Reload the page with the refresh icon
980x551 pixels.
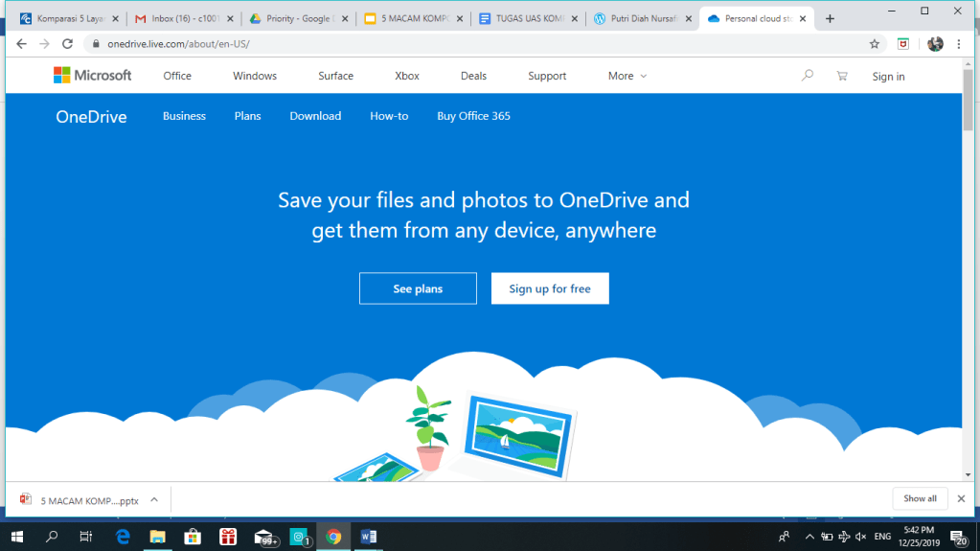click(x=67, y=44)
